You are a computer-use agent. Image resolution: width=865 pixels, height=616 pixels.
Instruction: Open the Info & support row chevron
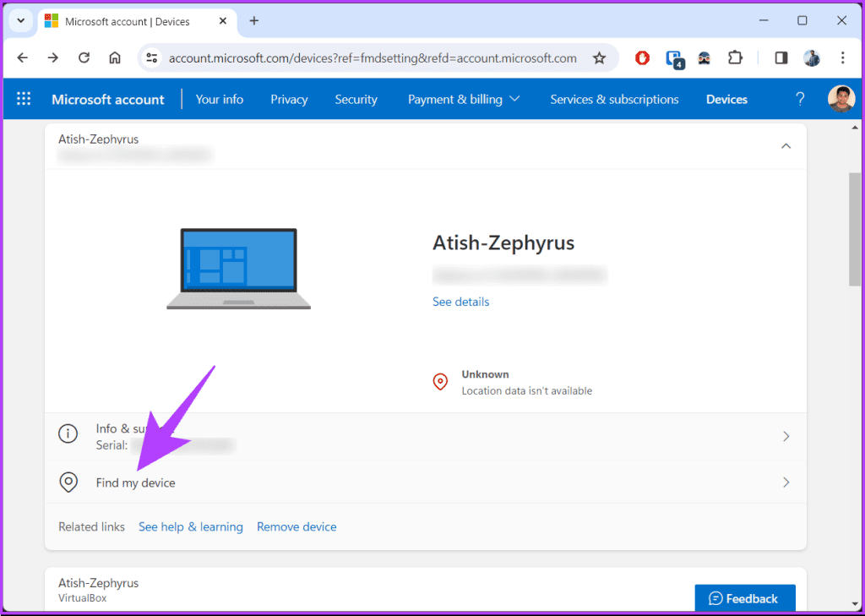786,437
